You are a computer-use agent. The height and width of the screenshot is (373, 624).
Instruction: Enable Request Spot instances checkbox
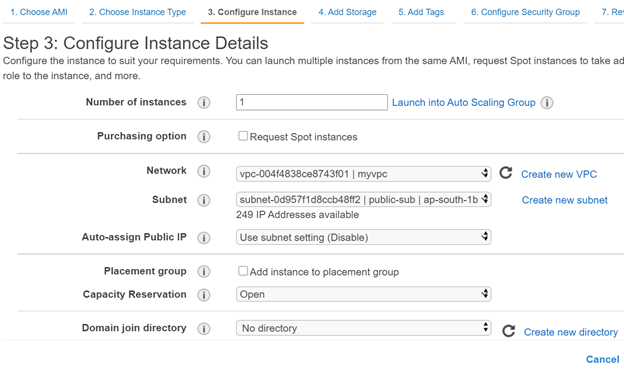pyautogui.click(x=243, y=136)
